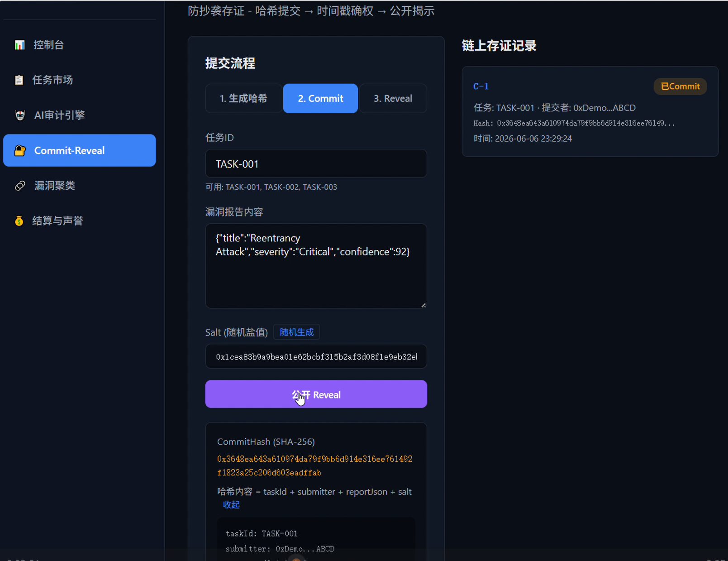Image resolution: width=728 pixels, height=561 pixels.
Task: Click the 漏洞报告内容 text area
Action: 316,266
